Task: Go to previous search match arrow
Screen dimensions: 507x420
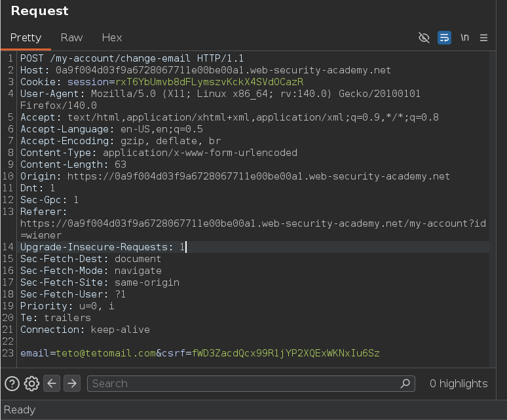Action: (x=52, y=383)
